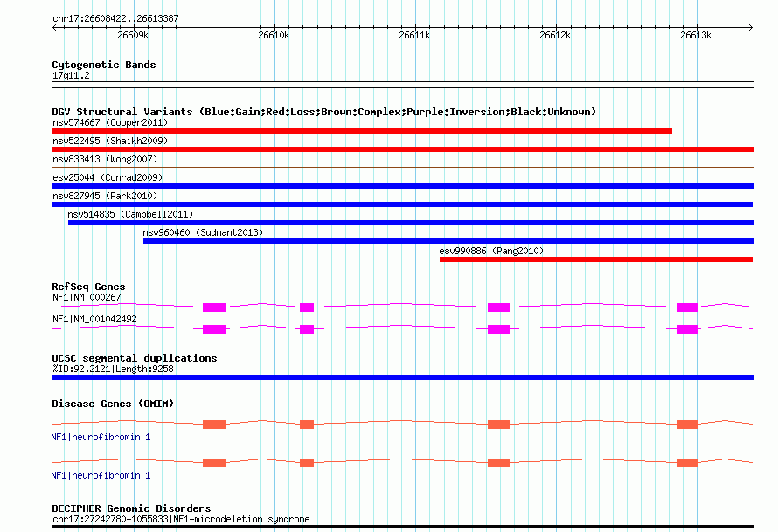
Task: Click the esv990886 (Pang2010) label
Action: [x=491, y=251]
